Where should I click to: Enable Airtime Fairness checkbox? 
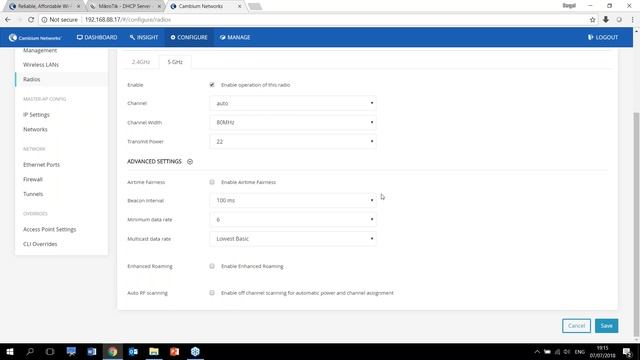coord(212,182)
